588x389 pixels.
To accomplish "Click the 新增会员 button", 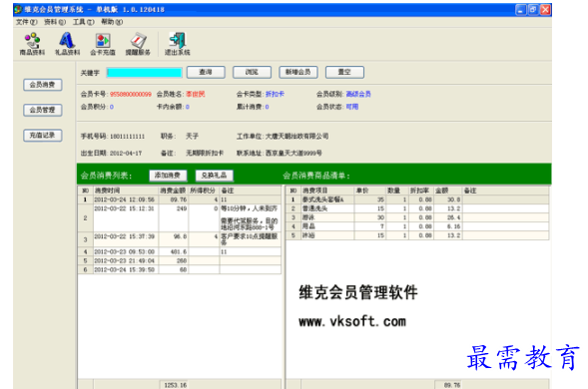I will pyautogui.click(x=298, y=72).
